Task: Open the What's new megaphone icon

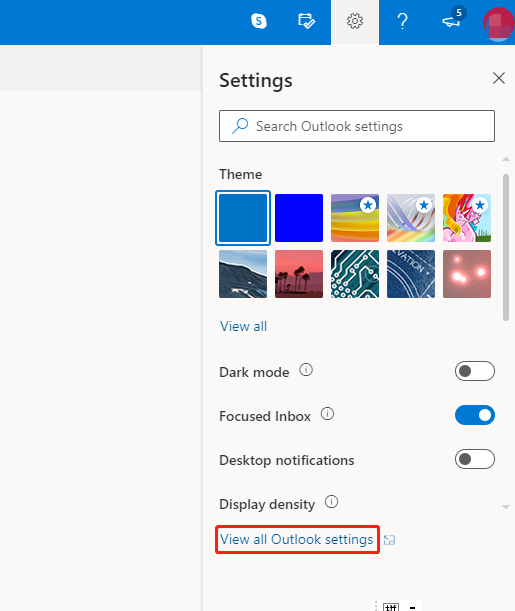Action: pyautogui.click(x=452, y=20)
